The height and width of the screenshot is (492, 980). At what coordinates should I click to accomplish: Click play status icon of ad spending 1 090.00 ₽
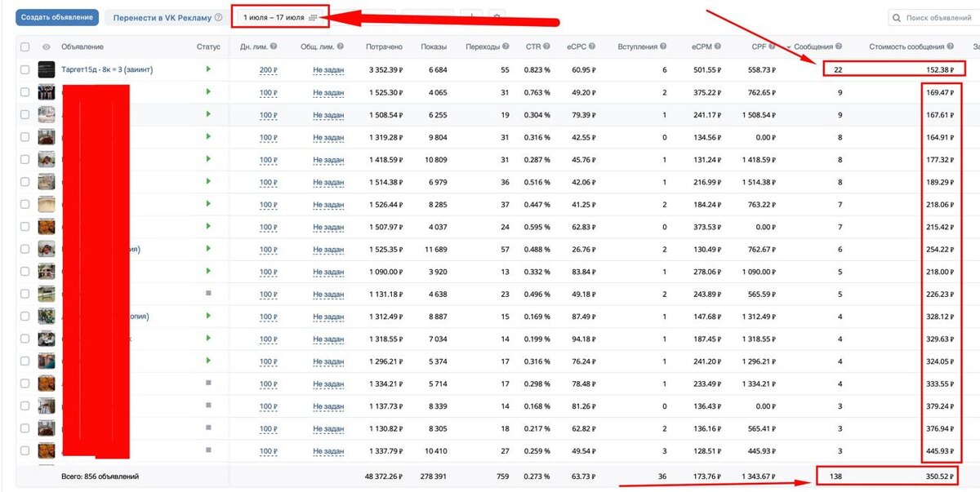tap(208, 271)
